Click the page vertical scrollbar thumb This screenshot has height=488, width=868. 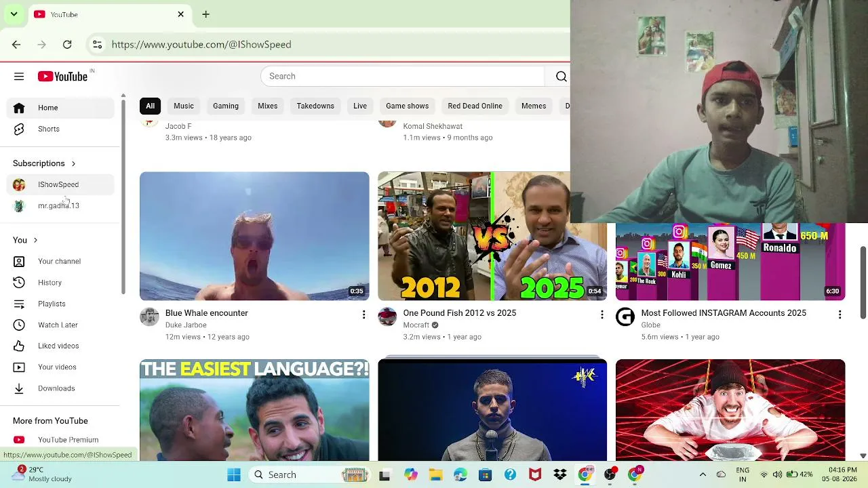863,281
